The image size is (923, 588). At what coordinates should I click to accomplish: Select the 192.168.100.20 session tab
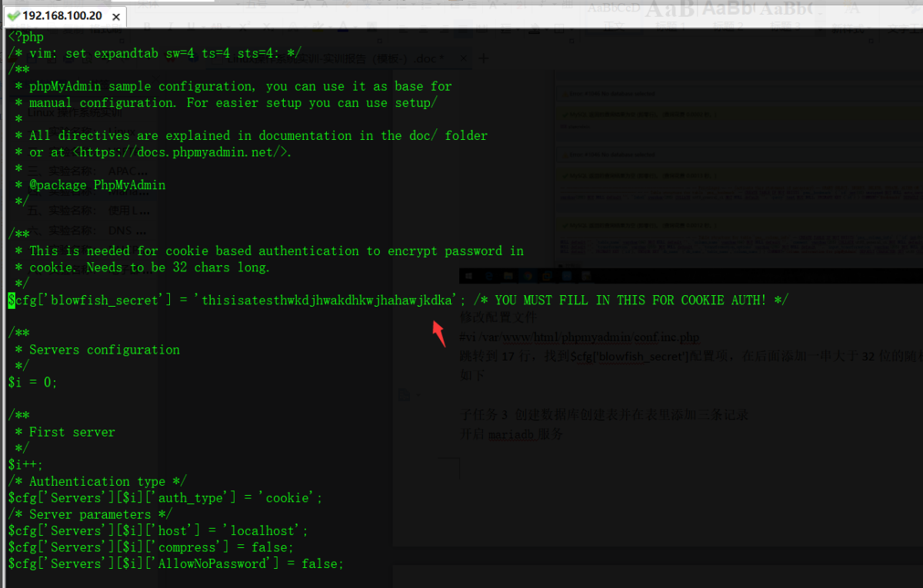[x=64, y=15]
